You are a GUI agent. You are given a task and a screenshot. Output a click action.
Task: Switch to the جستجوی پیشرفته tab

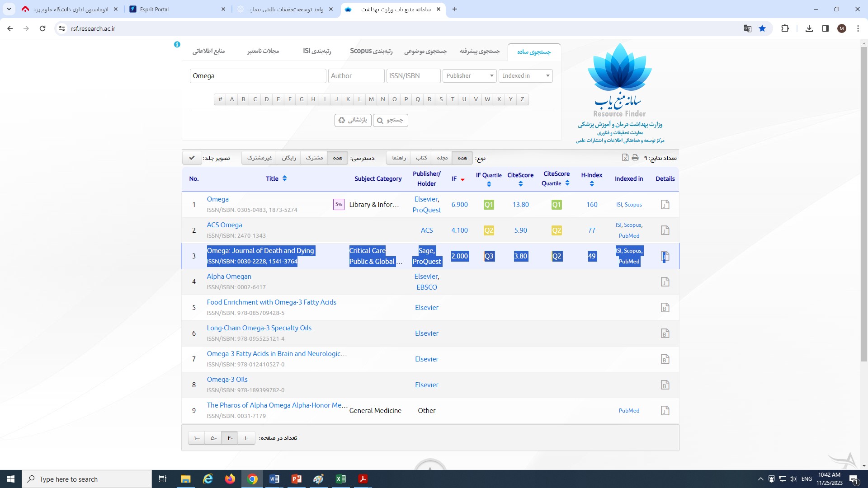click(479, 52)
